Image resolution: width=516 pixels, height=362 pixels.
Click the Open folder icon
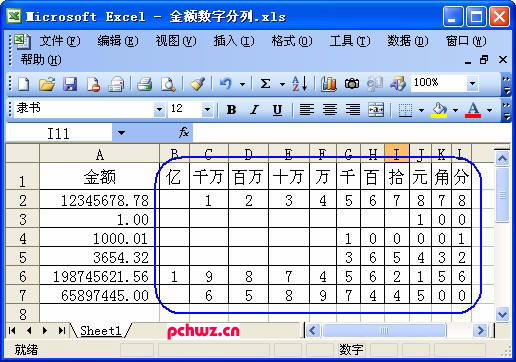(47, 84)
